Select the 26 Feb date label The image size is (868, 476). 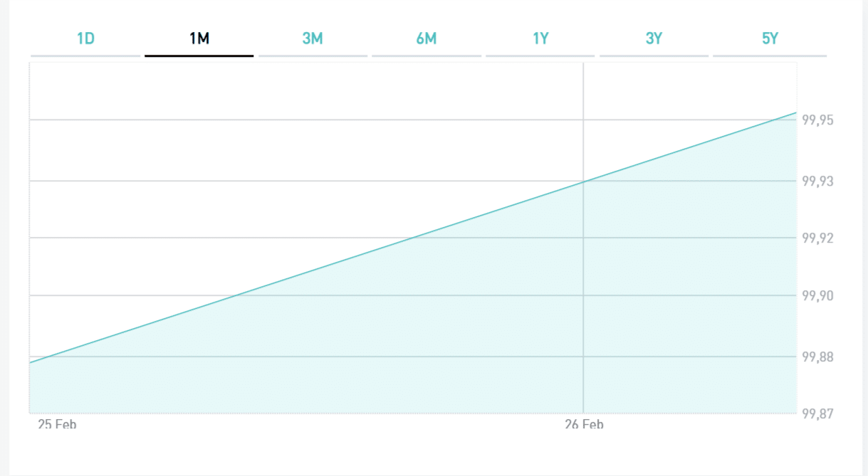[x=584, y=425]
